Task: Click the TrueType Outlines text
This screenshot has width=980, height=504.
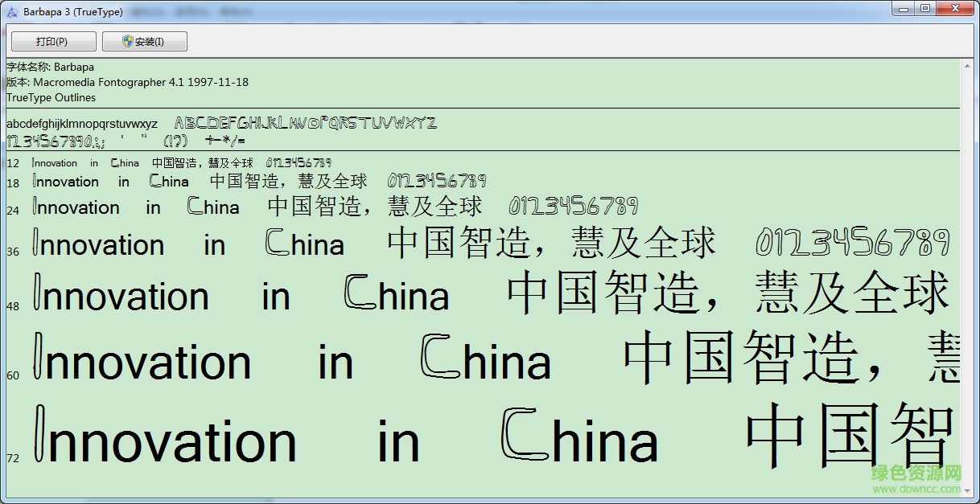Action: 51,97
